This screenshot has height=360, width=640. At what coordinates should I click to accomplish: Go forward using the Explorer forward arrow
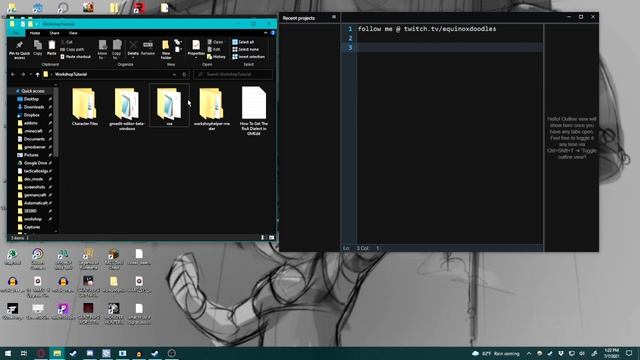(23, 74)
